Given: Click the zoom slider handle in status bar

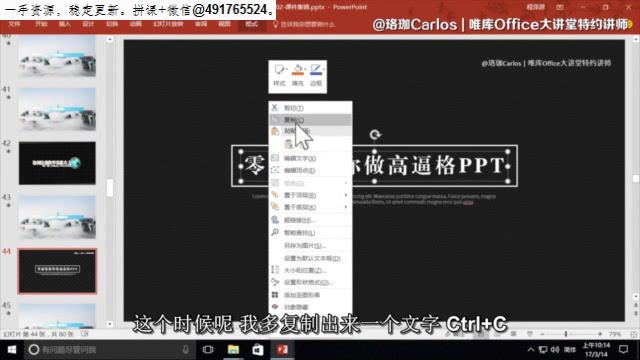Looking at the screenshot, I should pyautogui.click(x=566, y=334).
